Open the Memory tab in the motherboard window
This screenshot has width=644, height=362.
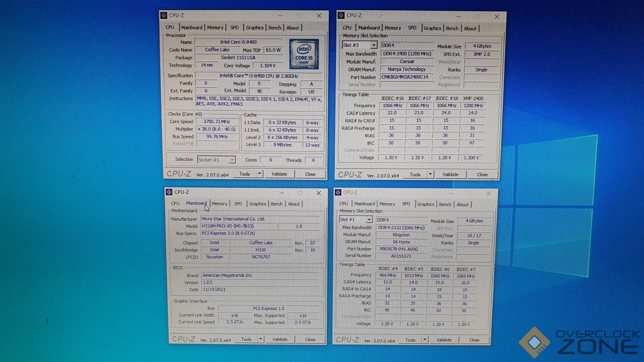pyautogui.click(x=219, y=204)
